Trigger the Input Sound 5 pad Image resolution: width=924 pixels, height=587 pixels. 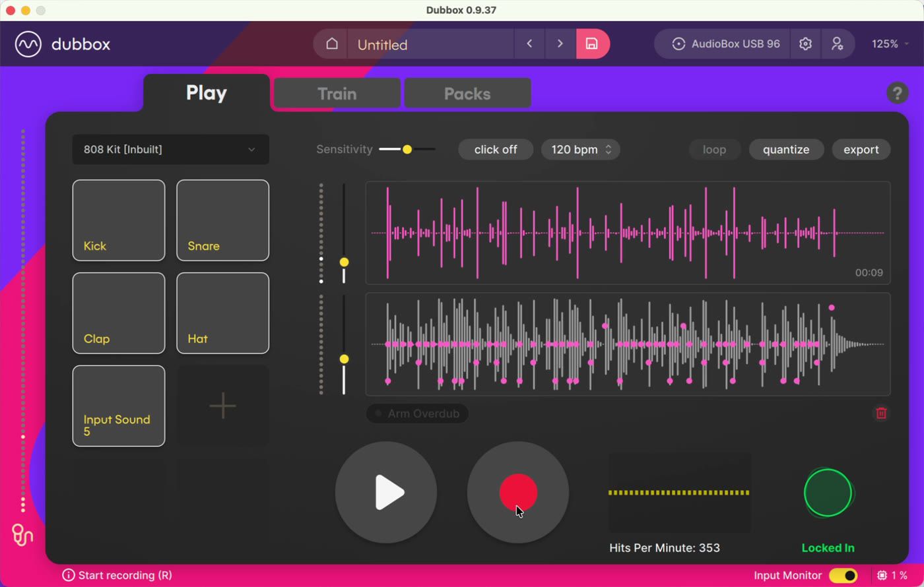click(x=119, y=406)
